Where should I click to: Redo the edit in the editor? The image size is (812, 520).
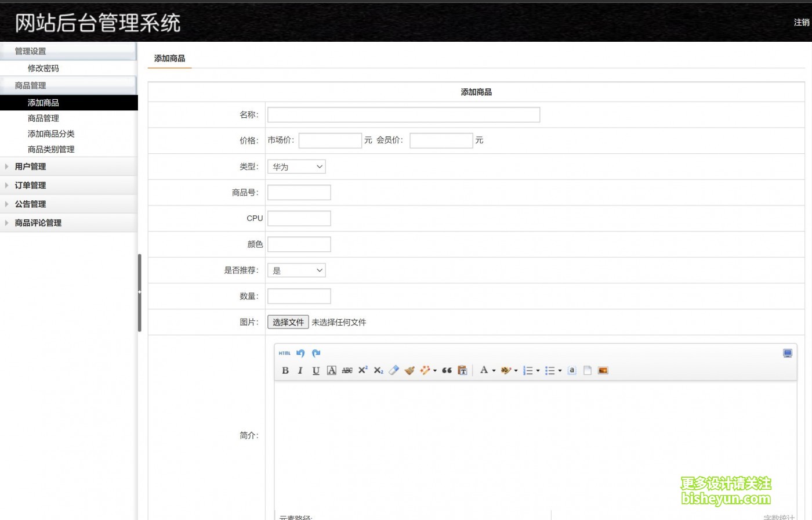316,353
